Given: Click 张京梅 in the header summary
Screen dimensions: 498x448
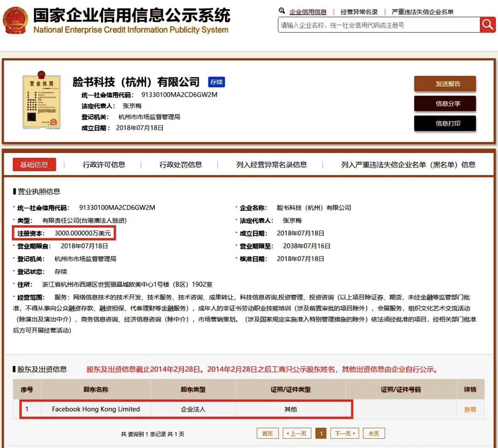Looking at the screenshot, I should tap(132, 106).
